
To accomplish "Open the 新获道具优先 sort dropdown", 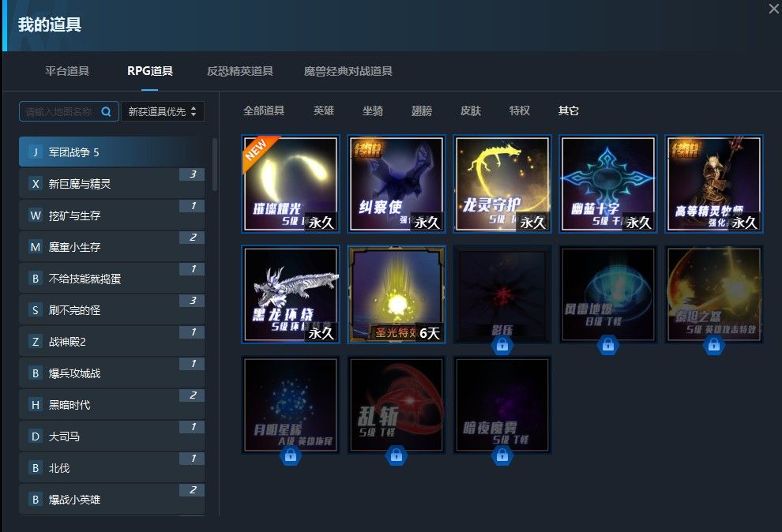I will (x=162, y=112).
